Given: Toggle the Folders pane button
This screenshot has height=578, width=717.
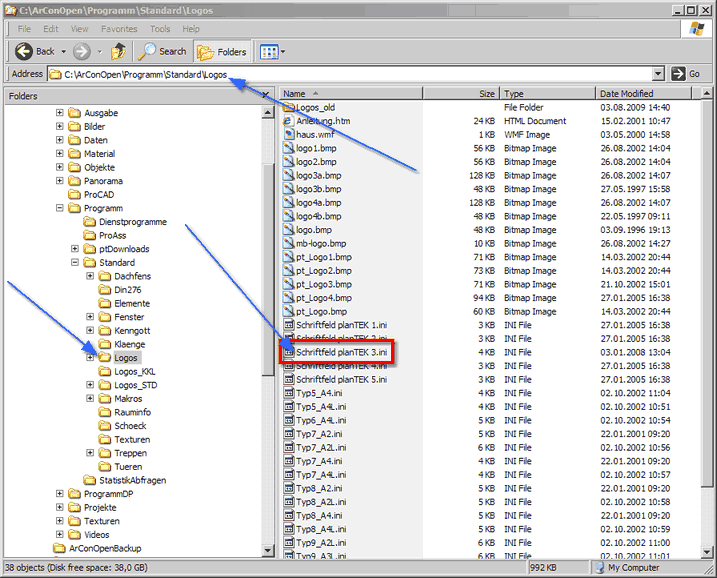Looking at the screenshot, I should [222, 51].
